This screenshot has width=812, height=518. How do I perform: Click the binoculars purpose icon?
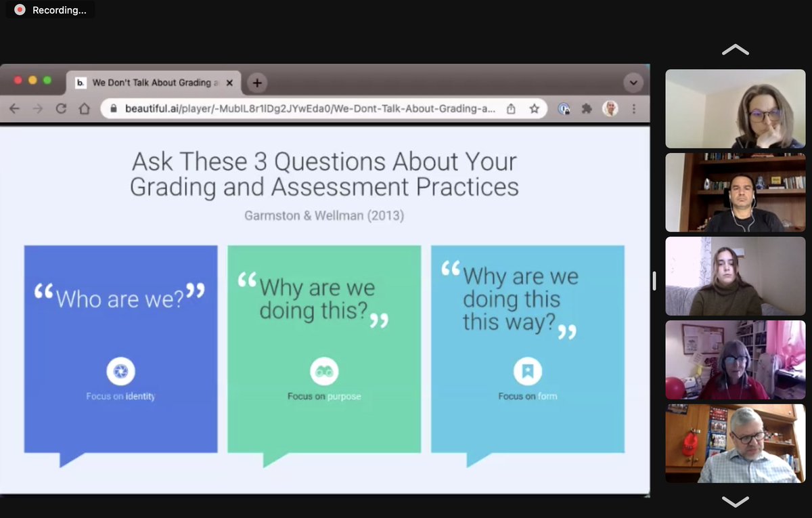324,372
